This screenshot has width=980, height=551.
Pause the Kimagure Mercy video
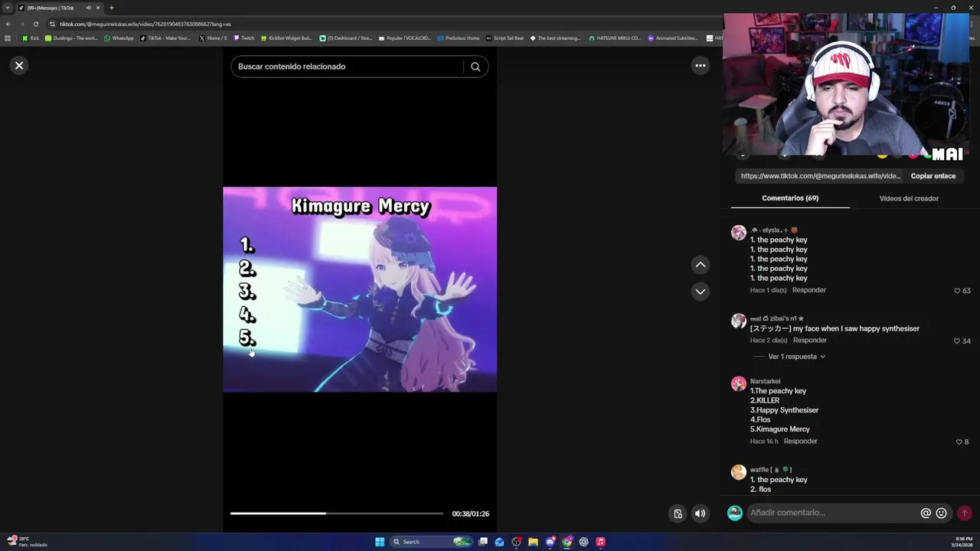(360, 289)
